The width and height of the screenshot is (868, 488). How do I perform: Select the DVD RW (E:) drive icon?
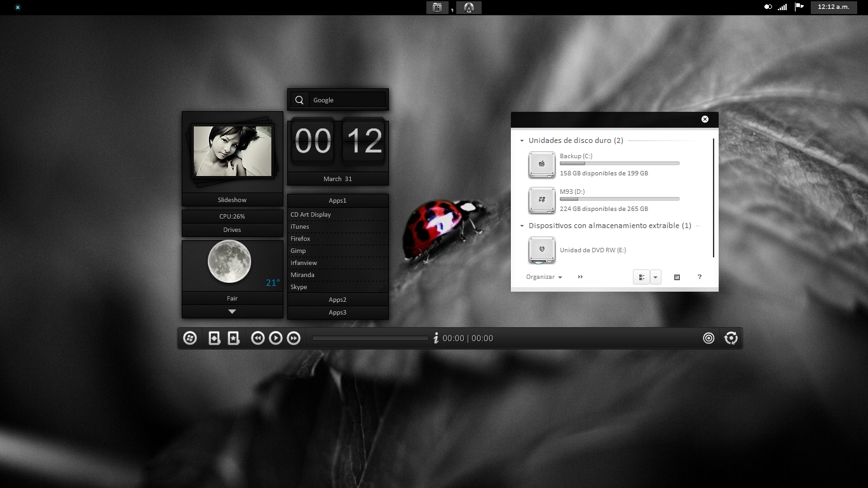click(x=542, y=250)
